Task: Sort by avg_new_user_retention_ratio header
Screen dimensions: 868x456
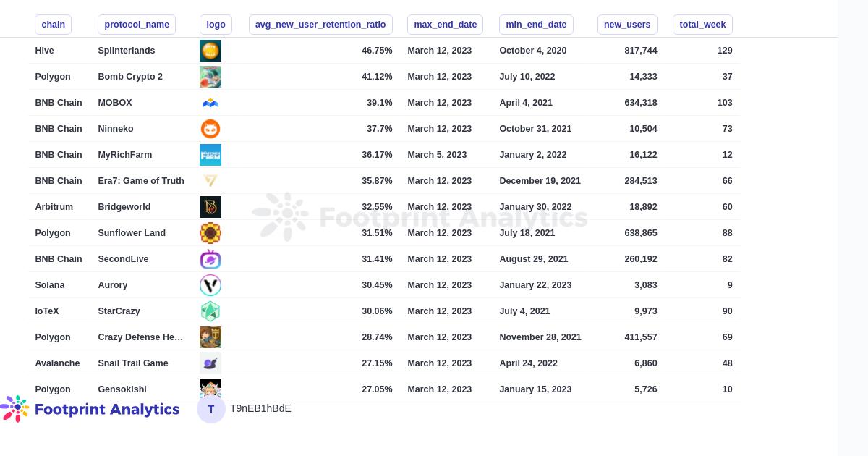Action: pos(320,25)
